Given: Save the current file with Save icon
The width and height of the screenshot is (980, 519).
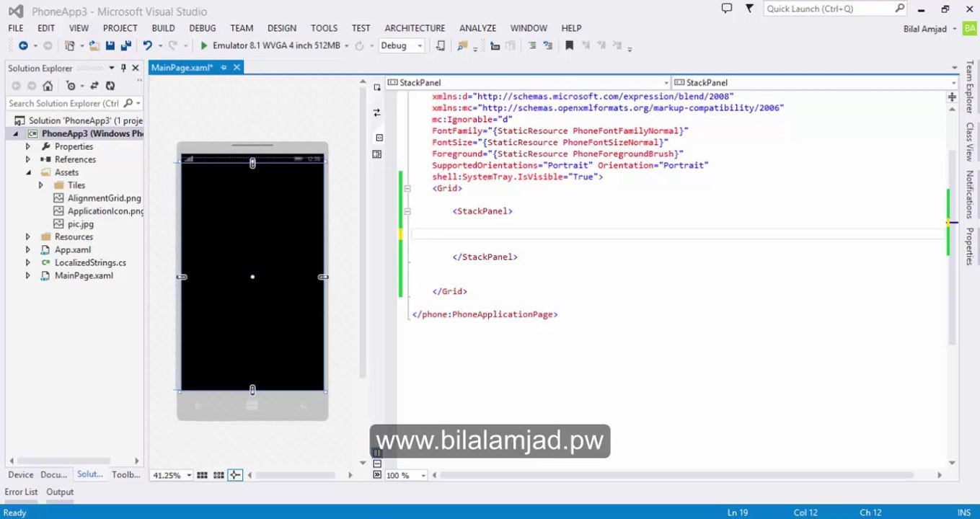Looking at the screenshot, I should tap(110, 45).
